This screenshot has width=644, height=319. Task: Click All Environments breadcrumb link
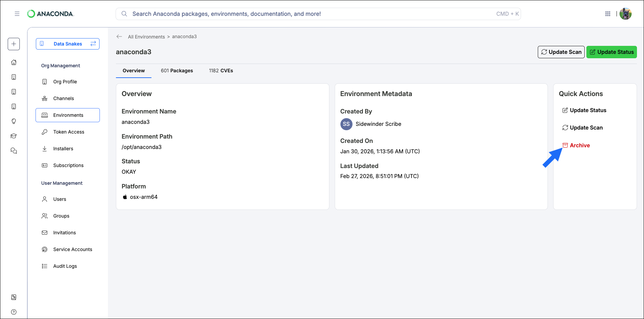click(x=146, y=37)
